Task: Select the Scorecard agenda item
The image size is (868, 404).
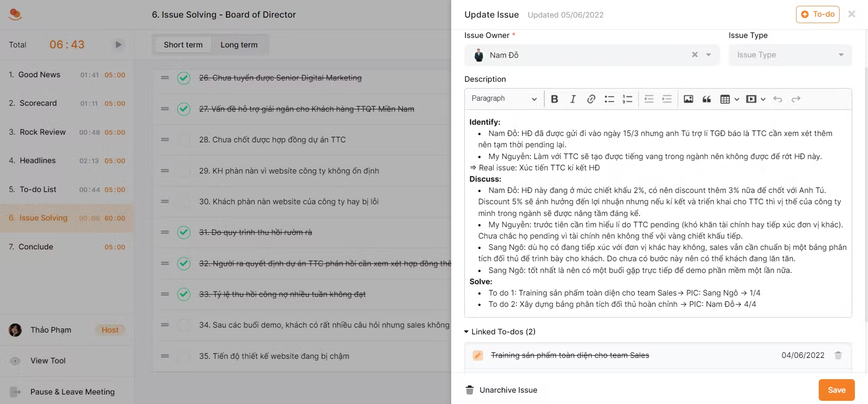Action: click(x=38, y=103)
